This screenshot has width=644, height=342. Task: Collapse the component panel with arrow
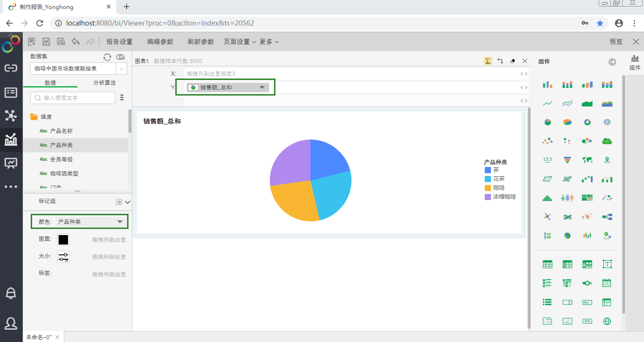[612, 62]
